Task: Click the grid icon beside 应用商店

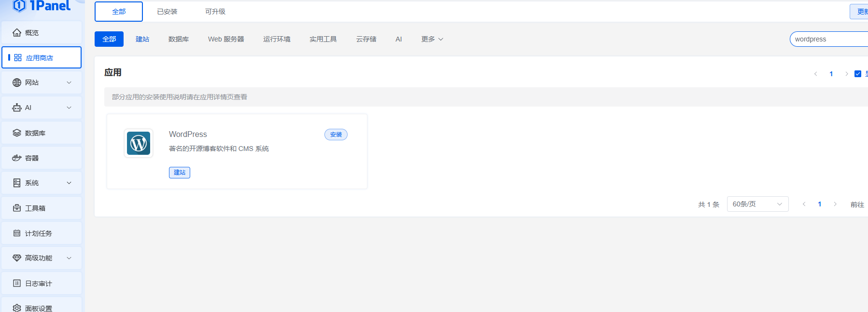Action: [18, 58]
